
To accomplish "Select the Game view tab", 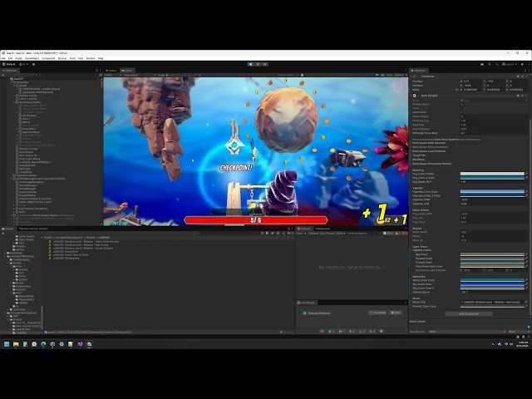I will (127, 71).
